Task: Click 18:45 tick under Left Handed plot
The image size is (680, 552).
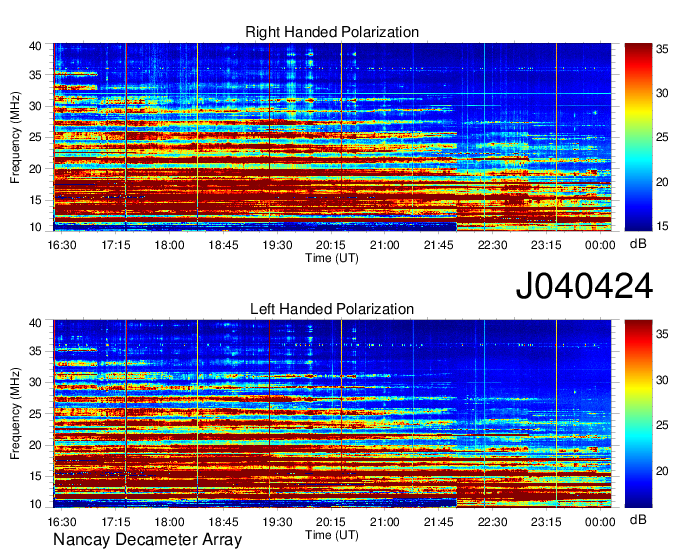Action: (223, 522)
